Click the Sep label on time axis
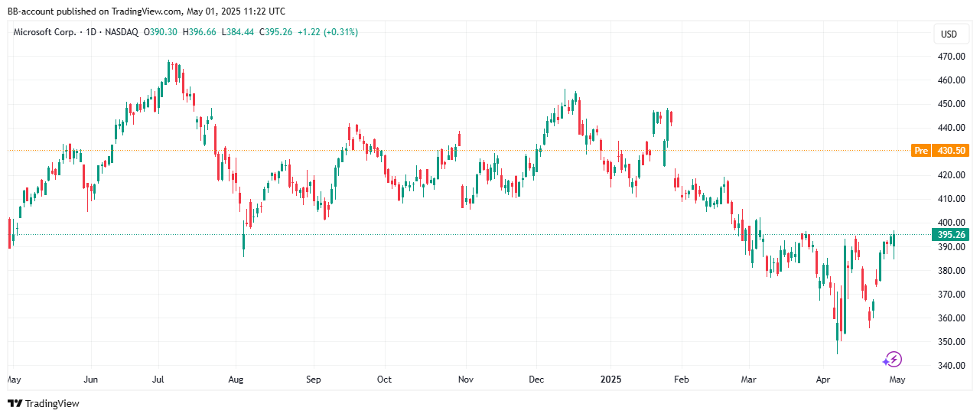 [x=312, y=380]
